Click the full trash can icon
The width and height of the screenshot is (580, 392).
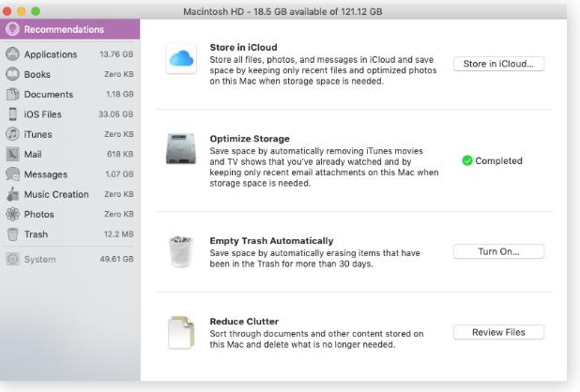[181, 251]
